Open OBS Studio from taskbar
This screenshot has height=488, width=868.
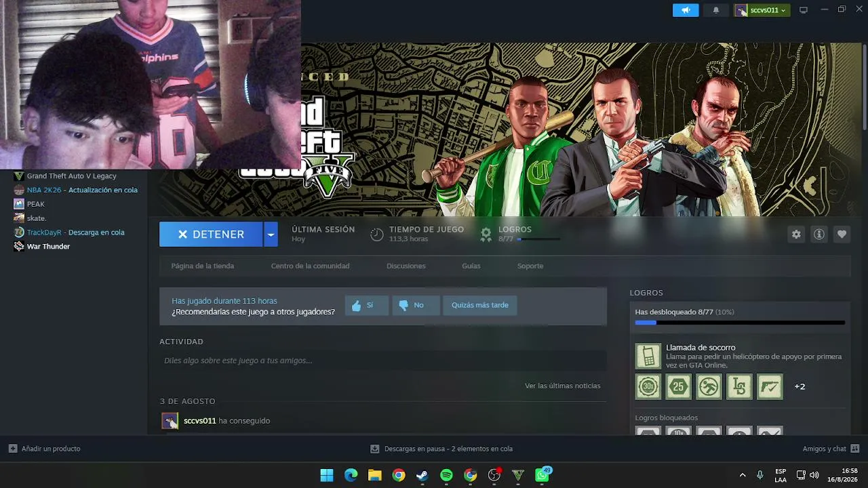[494, 475]
